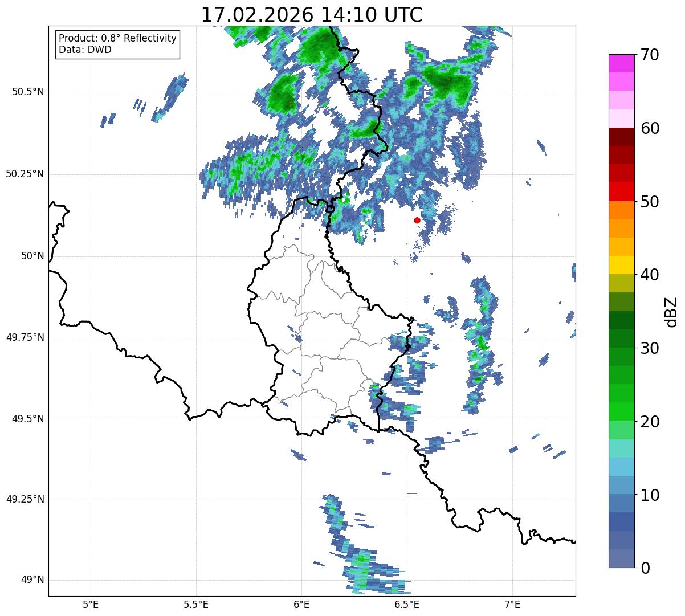Click the 6.5°E longitude label
The width and height of the screenshot is (685, 616).
click(x=407, y=604)
